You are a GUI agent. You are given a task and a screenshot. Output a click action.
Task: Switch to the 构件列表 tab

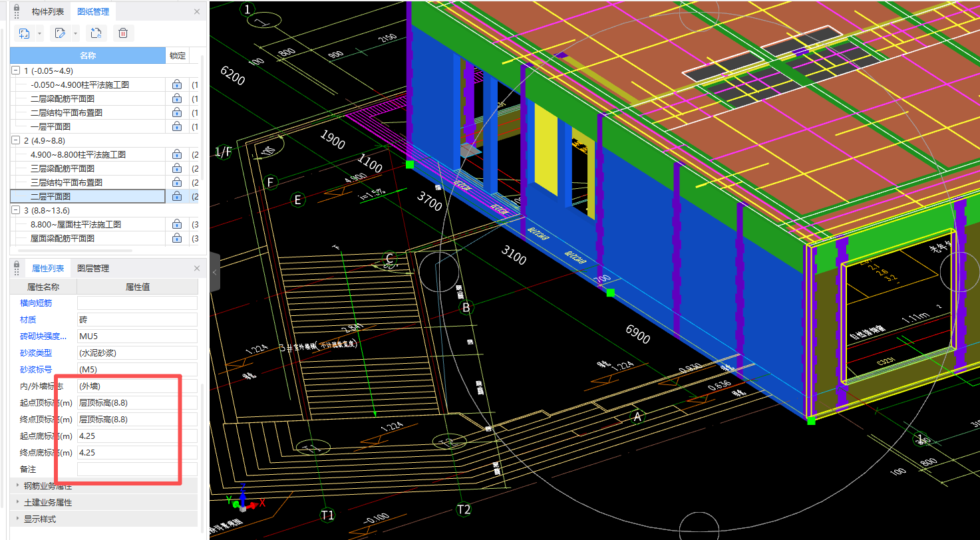coord(48,11)
